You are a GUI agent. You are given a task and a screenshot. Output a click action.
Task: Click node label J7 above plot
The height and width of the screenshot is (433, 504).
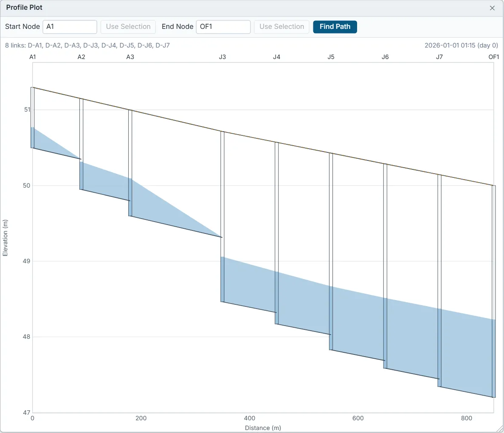[x=439, y=57]
